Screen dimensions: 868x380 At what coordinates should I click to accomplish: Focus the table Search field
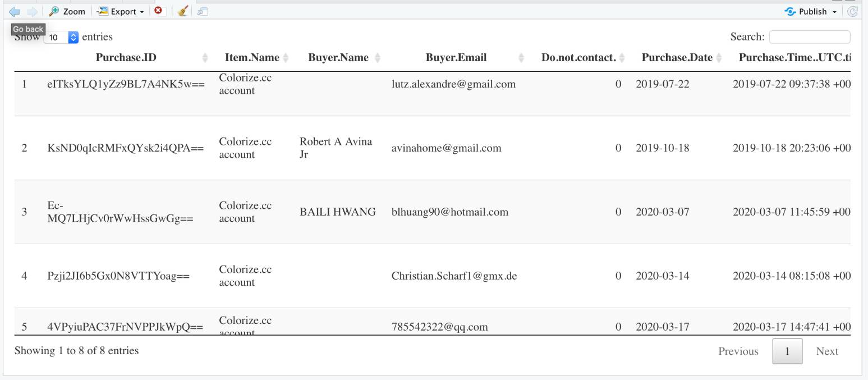[810, 37]
